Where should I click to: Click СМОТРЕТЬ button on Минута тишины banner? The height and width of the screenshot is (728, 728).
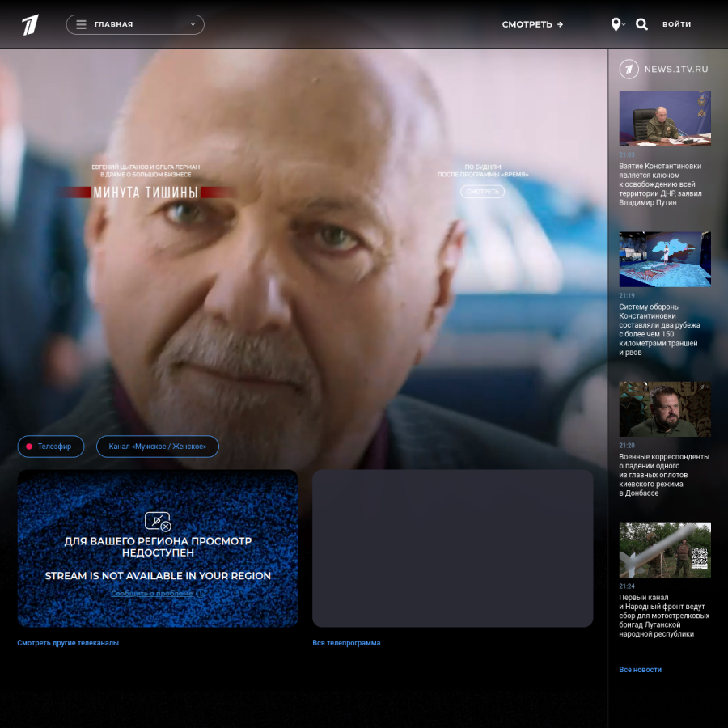(482, 191)
